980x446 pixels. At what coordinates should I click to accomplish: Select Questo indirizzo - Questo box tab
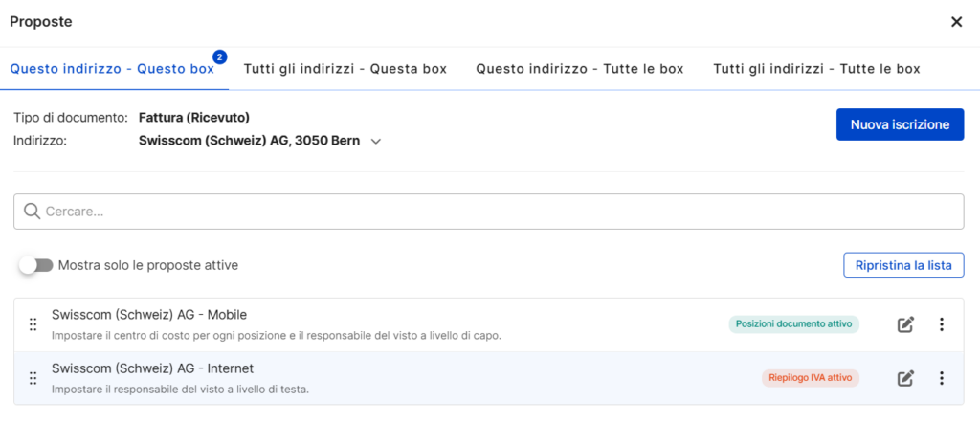[112, 69]
